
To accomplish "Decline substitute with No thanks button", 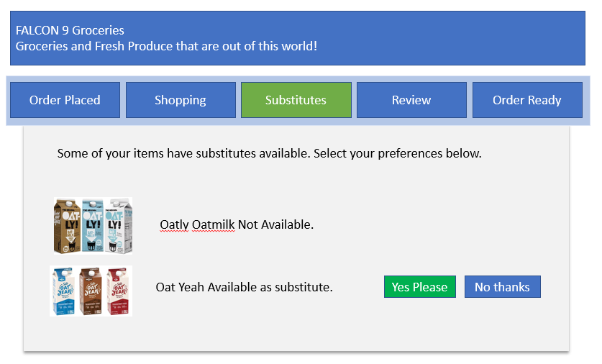I will pos(502,286).
